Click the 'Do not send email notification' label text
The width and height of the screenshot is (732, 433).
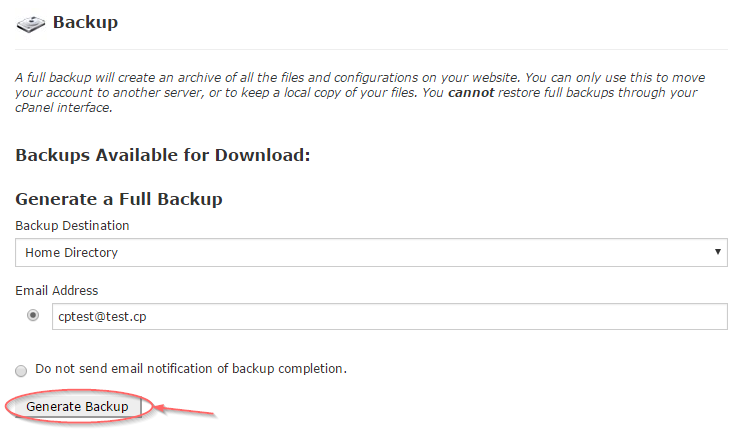[x=191, y=369]
